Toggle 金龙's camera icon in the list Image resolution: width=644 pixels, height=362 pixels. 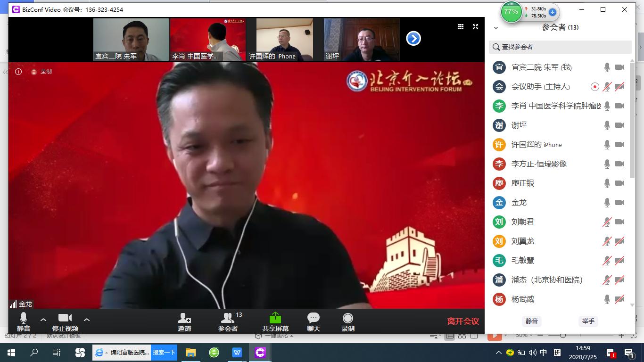coord(619,203)
